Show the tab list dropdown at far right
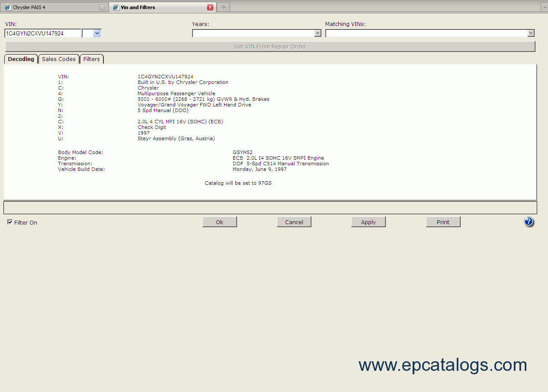The image size is (548, 392). pyautogui.click(x=544, y=7)
